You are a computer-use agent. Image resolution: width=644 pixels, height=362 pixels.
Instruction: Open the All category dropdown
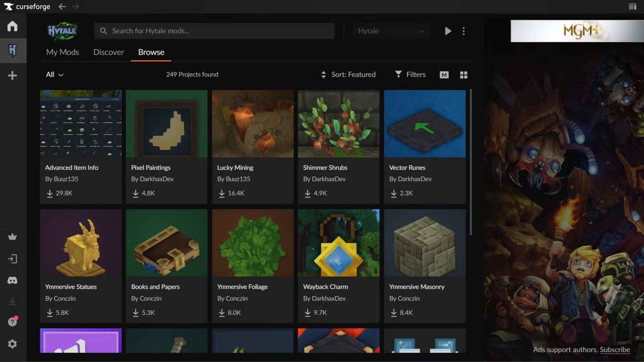click(x=54, y=75)
